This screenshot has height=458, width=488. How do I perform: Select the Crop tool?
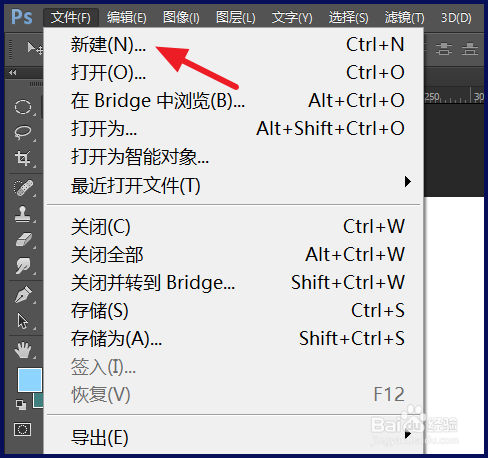[x=23, y=158]
